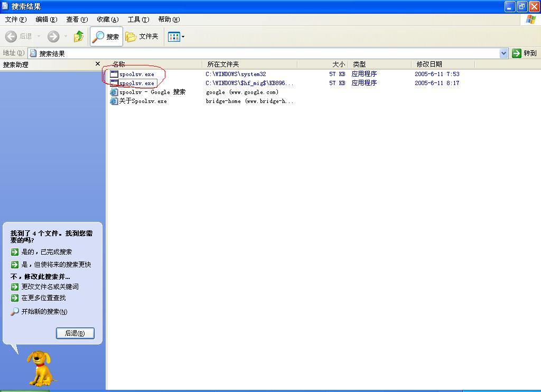Choose '是的，已完成搜索' option
The height and width of the screenshot is (392, 541).
tap(46, 252)
